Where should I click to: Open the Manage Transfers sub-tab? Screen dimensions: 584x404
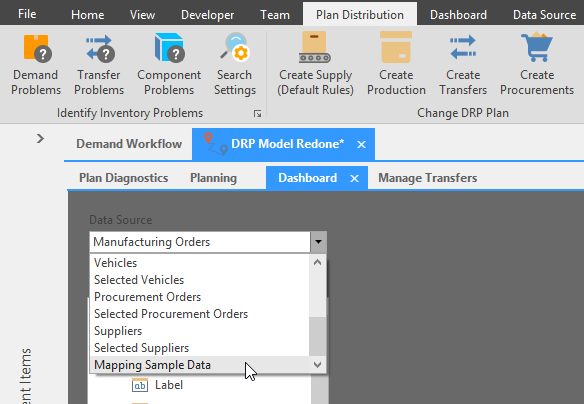pyautogui.click(x=428, y=178)
